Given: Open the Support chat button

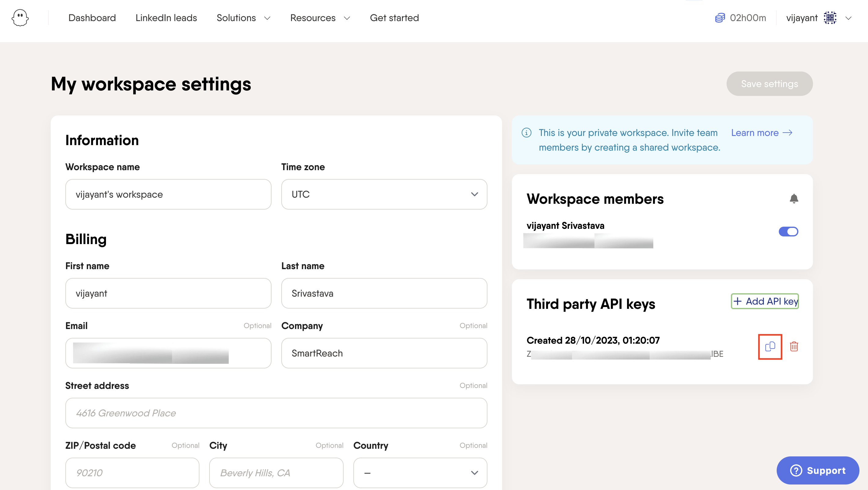Looking at the screenshot, I should click(818, 470).
